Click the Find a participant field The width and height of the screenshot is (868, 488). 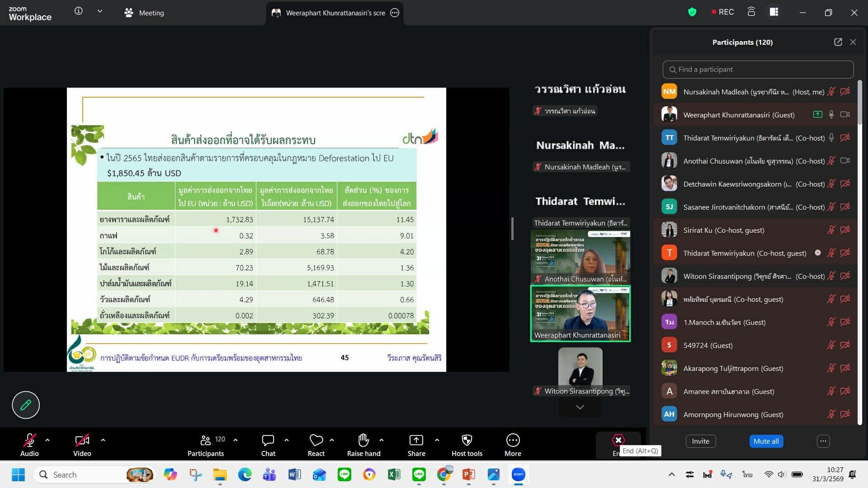[x=758, y=70]
